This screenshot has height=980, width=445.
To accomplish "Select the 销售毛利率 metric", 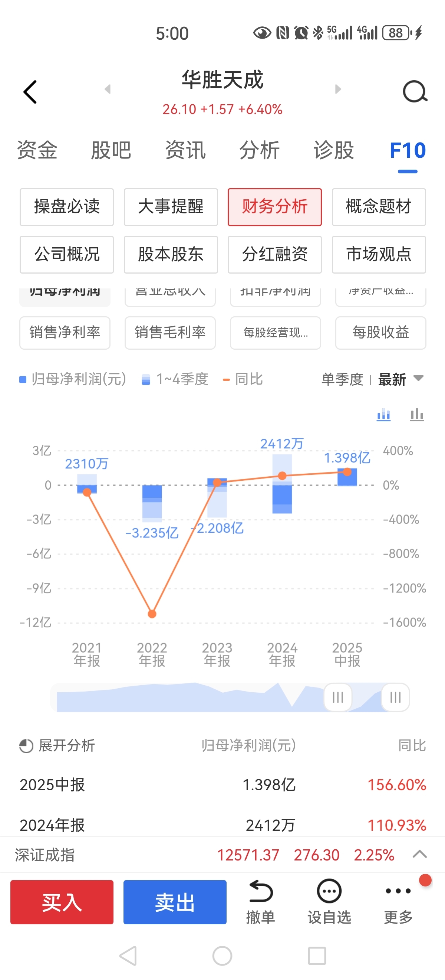I will [x=170, y=333].
